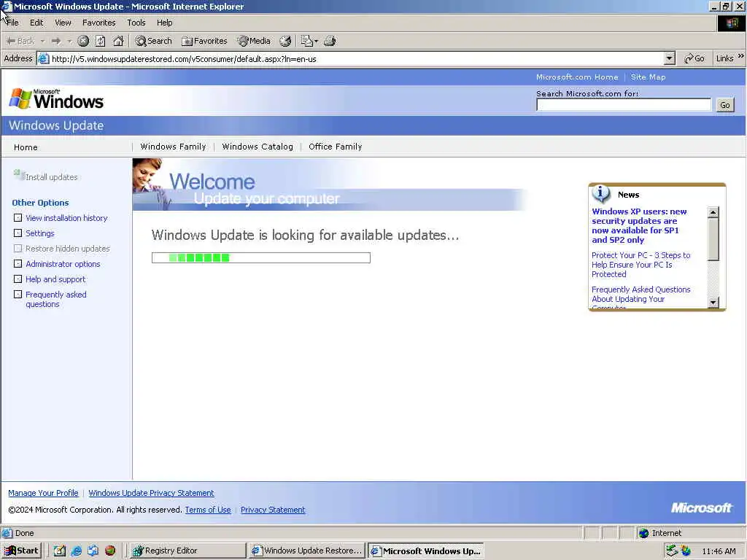Switch to Registry Editor taskbar button
This screenshot has width=747, height=560.
pos(187,551)
